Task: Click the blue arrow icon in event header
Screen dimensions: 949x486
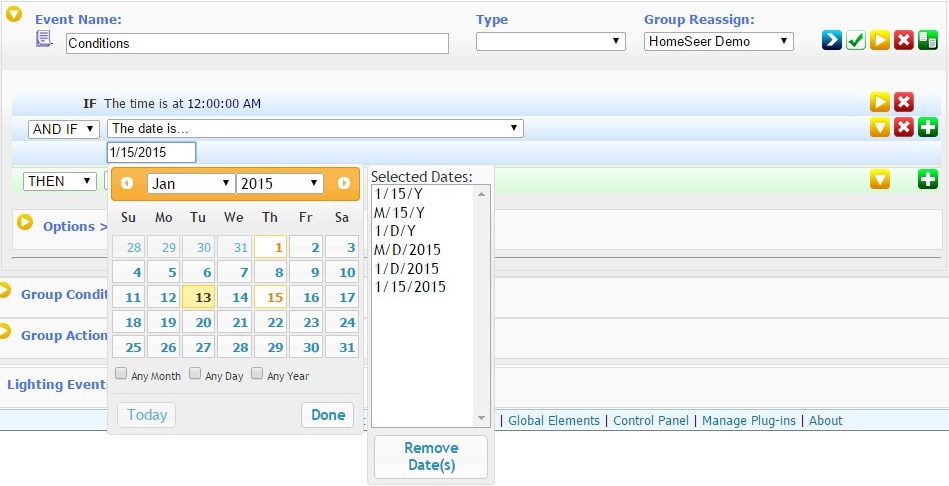Action: pos(831,41)
